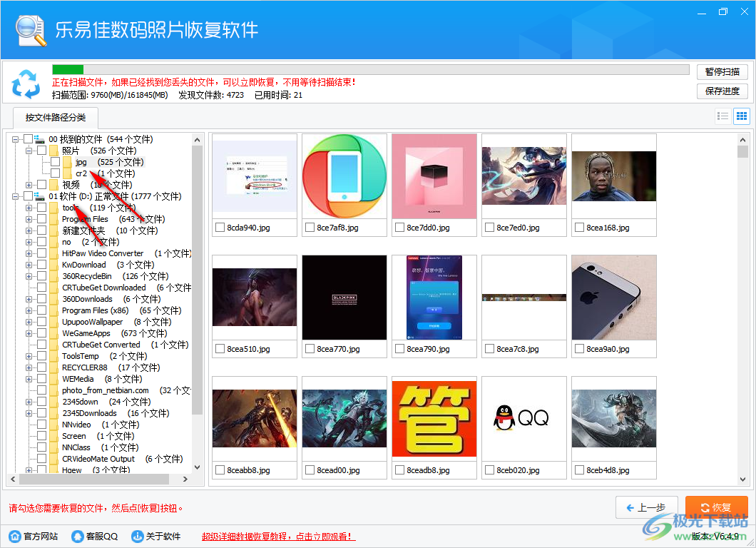Check the box for 8ce7ed0.jpg
756x548 pixels.
(x=489, y=228)
